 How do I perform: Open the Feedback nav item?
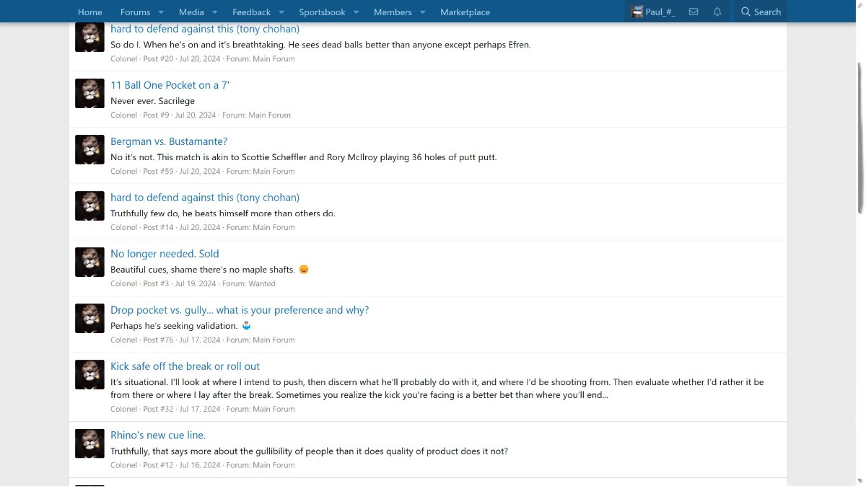pyautogui.click(x=251, y=12)
